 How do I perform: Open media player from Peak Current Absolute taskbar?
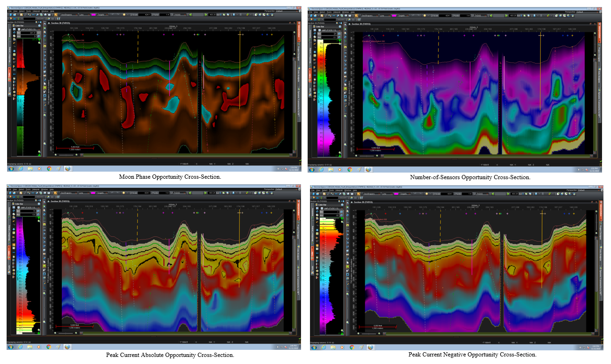39,348
